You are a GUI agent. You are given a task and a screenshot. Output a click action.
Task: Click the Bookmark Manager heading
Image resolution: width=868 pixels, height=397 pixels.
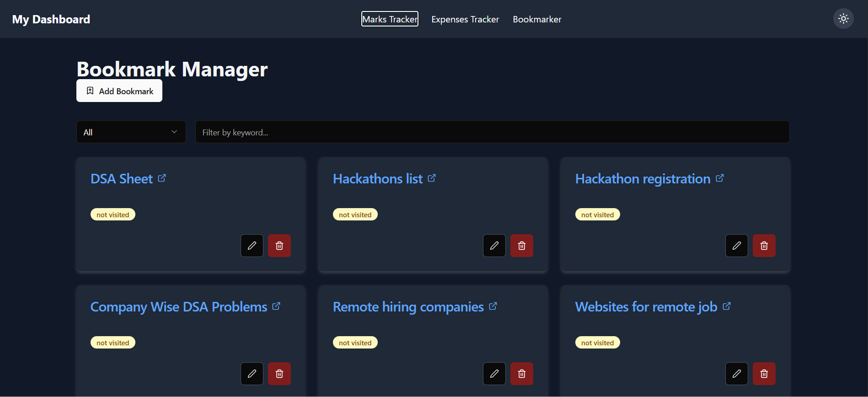(x=172, y=70)
